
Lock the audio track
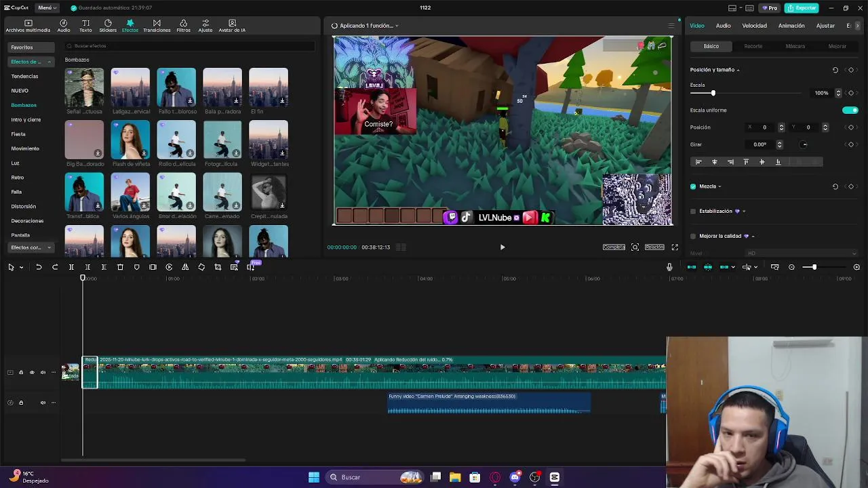click(x=20, y=403)
